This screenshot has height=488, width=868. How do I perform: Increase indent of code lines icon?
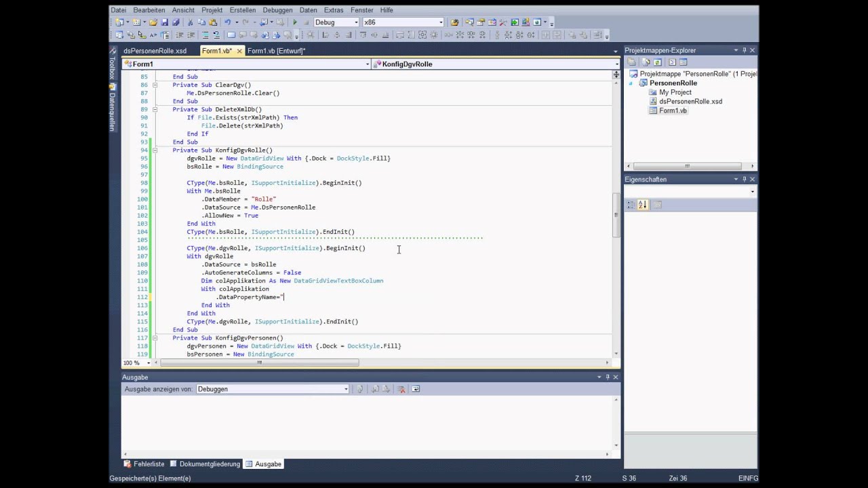pyautogui.click(x=191, y=35)
